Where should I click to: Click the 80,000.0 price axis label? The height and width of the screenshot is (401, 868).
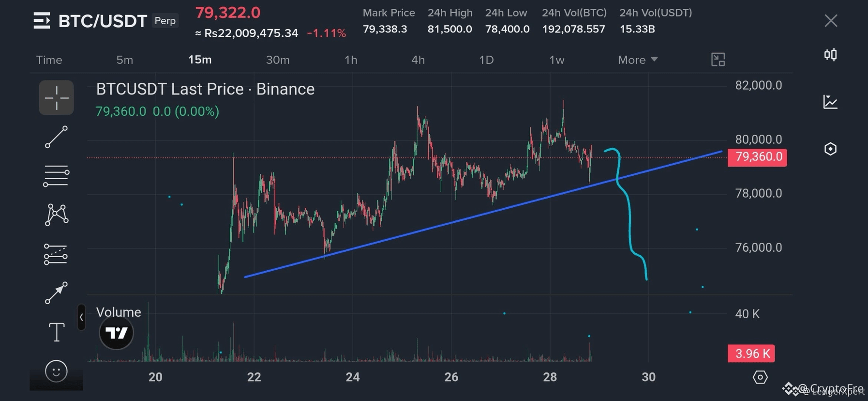click(x=759, y=139)
